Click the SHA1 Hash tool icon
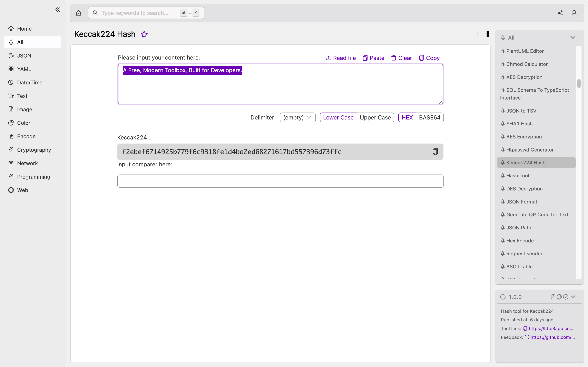Image resolution: width=588 pixels, height=367 pixels. click(503, 124)
